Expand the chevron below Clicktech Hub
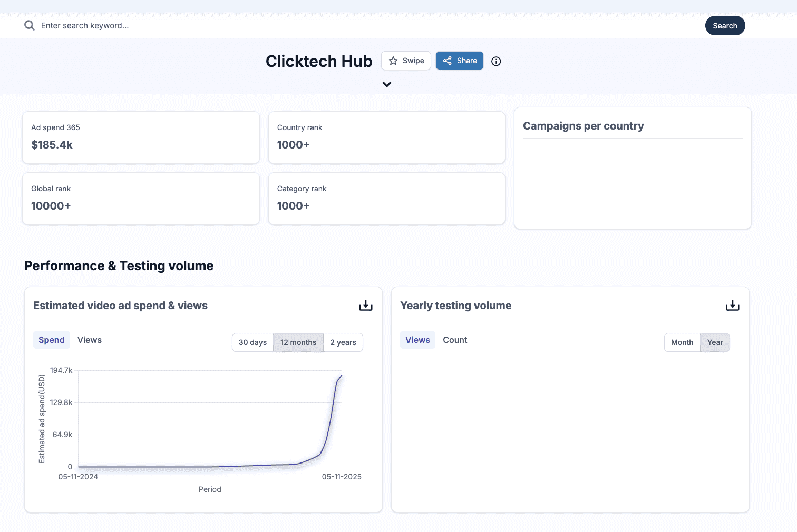This screenshot has width=797, height=532. click(x=387, y=84)
